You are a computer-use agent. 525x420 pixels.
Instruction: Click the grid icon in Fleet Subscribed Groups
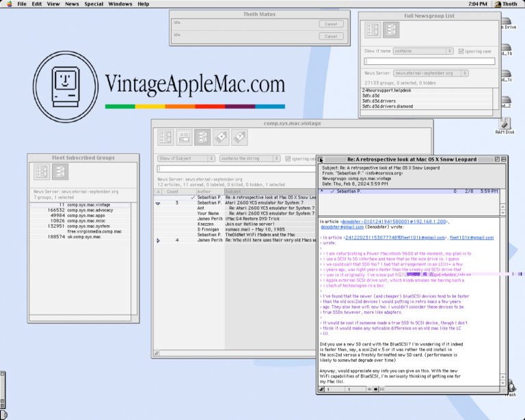click(42, 172)
